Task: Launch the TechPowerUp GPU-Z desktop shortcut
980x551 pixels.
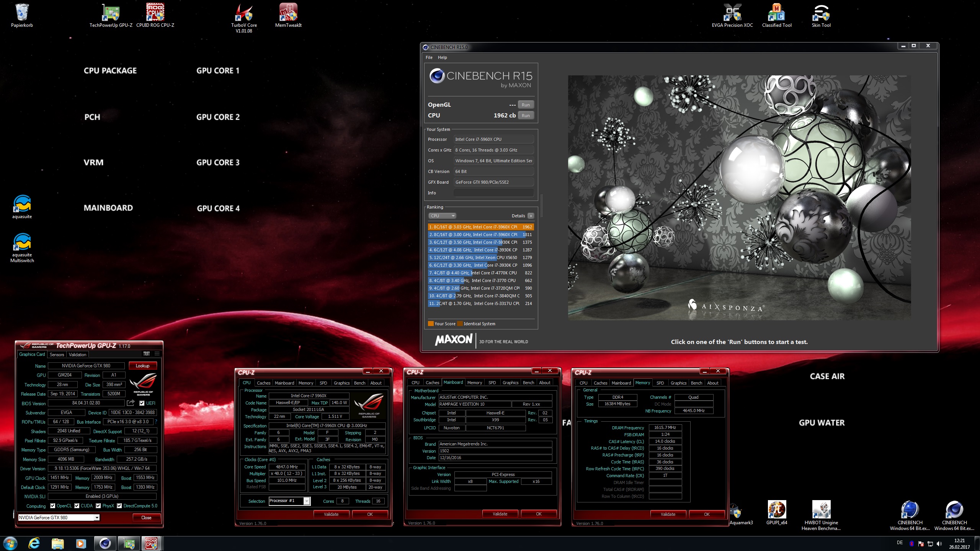Action: [x=111, y=15]
